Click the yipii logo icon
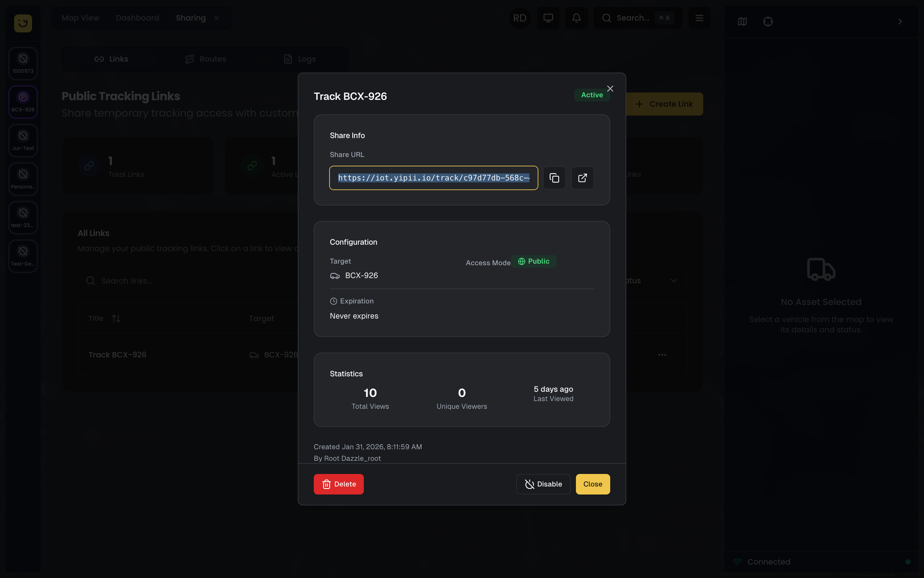This screenshot has height=578, width=924. tap(23, 23)
